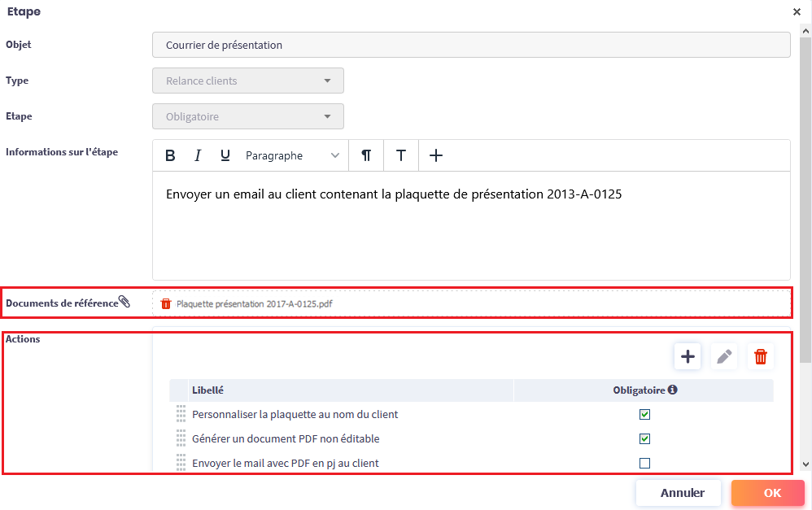The image size is (812, 510).
Task: Open the Etape dropdown showing Obligatoire
Action: [x=248, y=116]
